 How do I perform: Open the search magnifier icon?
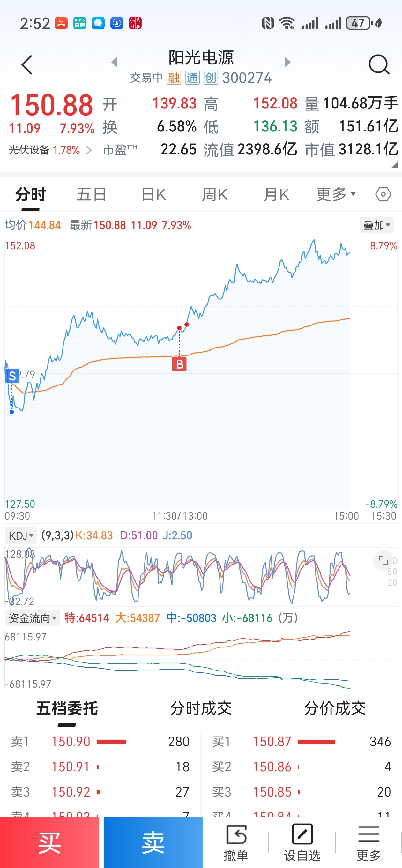[379, 64]
